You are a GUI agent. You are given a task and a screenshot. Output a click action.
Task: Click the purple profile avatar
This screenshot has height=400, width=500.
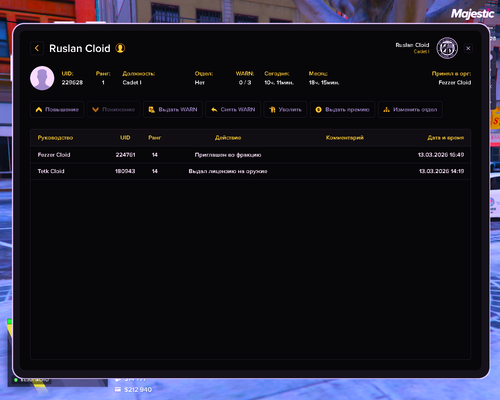(42, 78)
